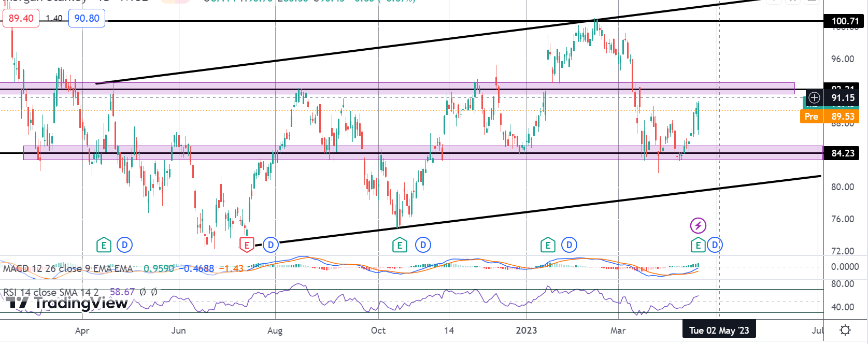Click the 0.0000 MACD scale label
The image size is (868, 344).
[x=845, y=267]
